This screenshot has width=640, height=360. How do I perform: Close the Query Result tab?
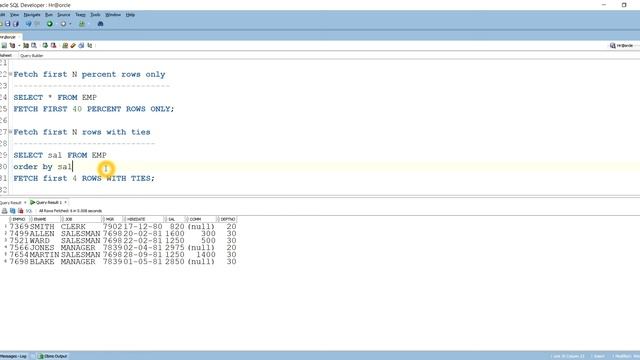click(x=25, y=202)
